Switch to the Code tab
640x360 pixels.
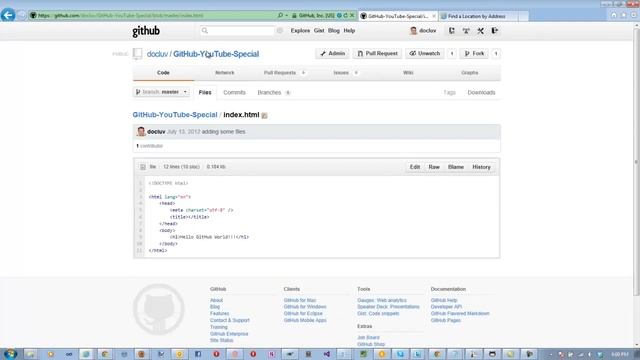coord(163,73)
